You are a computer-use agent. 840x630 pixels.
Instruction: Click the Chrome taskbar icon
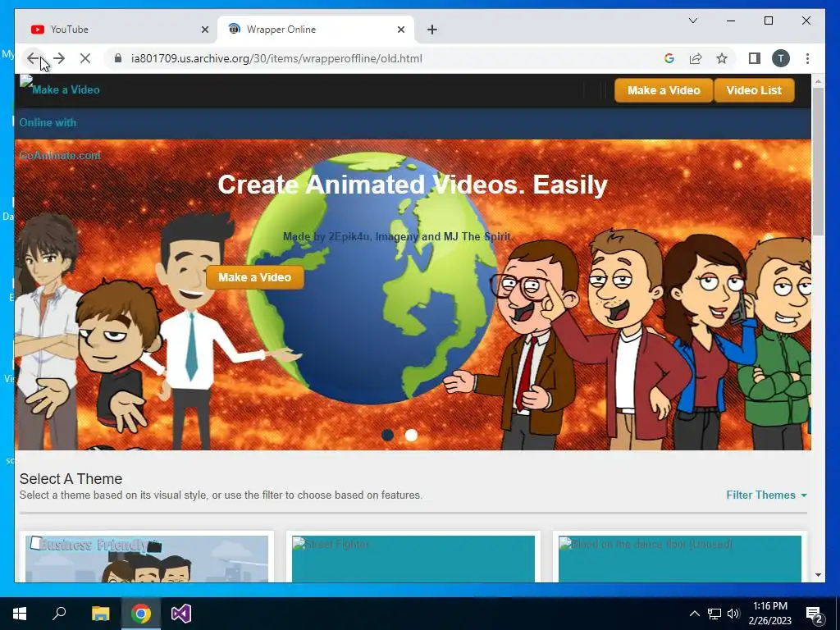141,614
